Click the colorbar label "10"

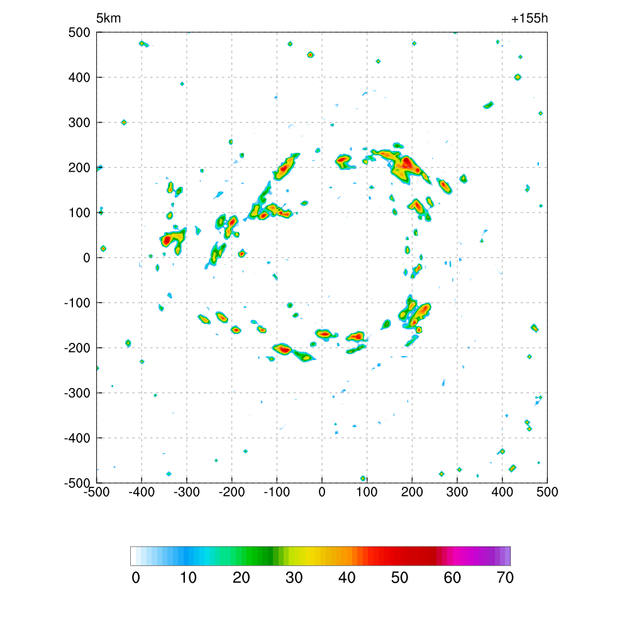click(189, 578)
